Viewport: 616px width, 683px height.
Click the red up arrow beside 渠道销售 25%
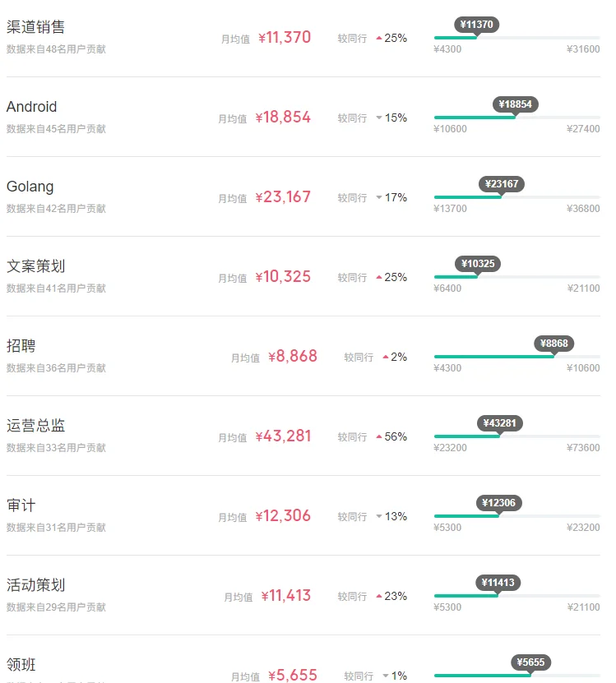click(x=379, y=39)
